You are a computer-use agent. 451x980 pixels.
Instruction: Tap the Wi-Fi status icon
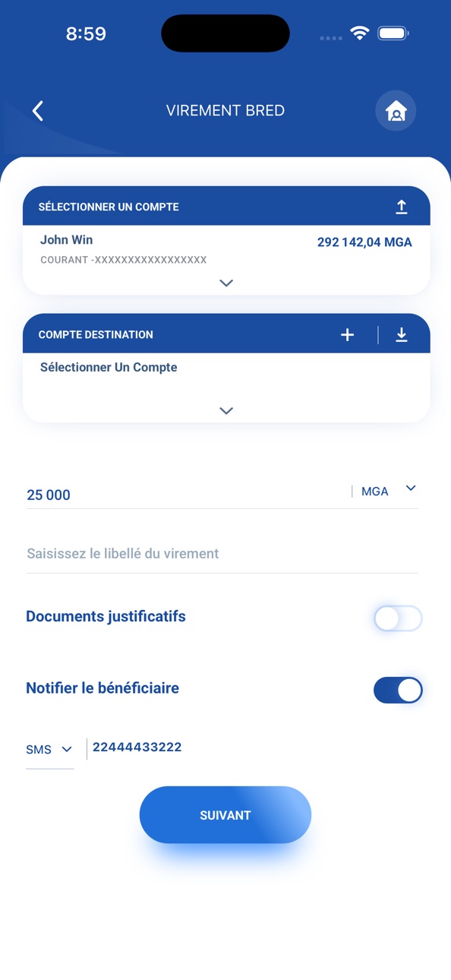pyautogui.click(x=359, y=33)
